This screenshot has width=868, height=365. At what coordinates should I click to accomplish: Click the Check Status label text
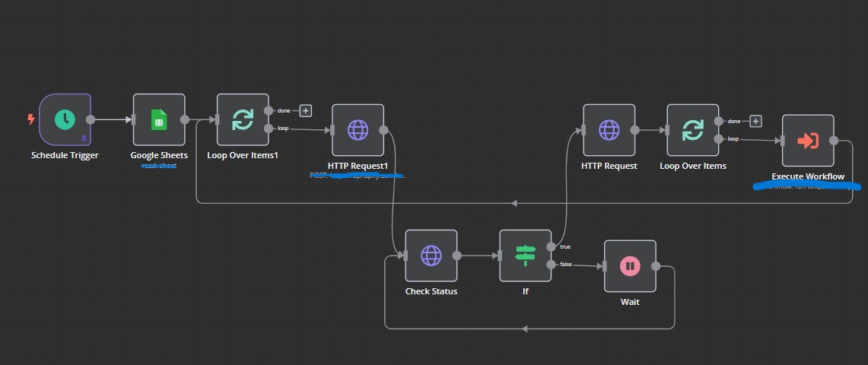[x=431, y=291]
